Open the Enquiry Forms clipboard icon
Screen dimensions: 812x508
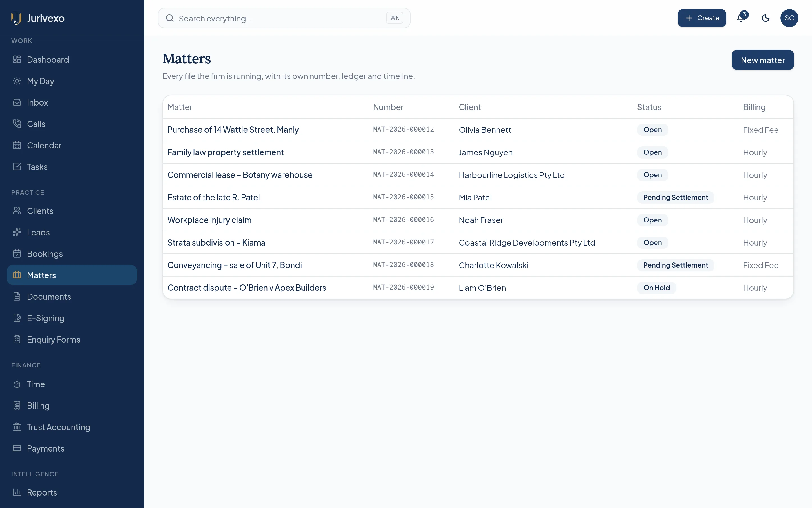pyautogui.click(x=17, y=339)
